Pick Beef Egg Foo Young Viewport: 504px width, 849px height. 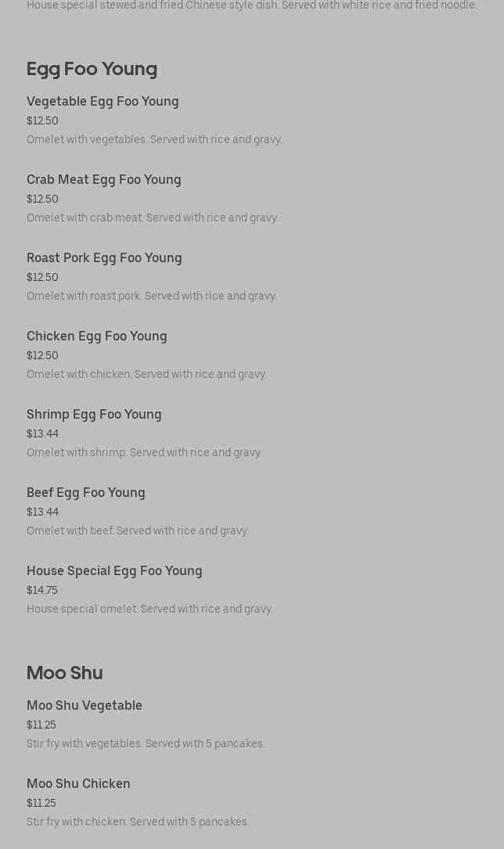click(86, 493)
